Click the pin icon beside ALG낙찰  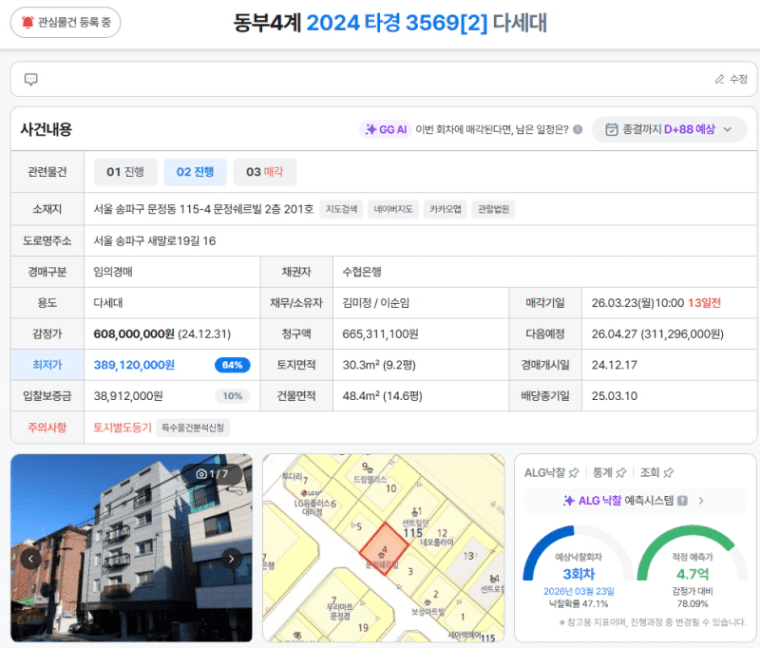pos(574,472)
